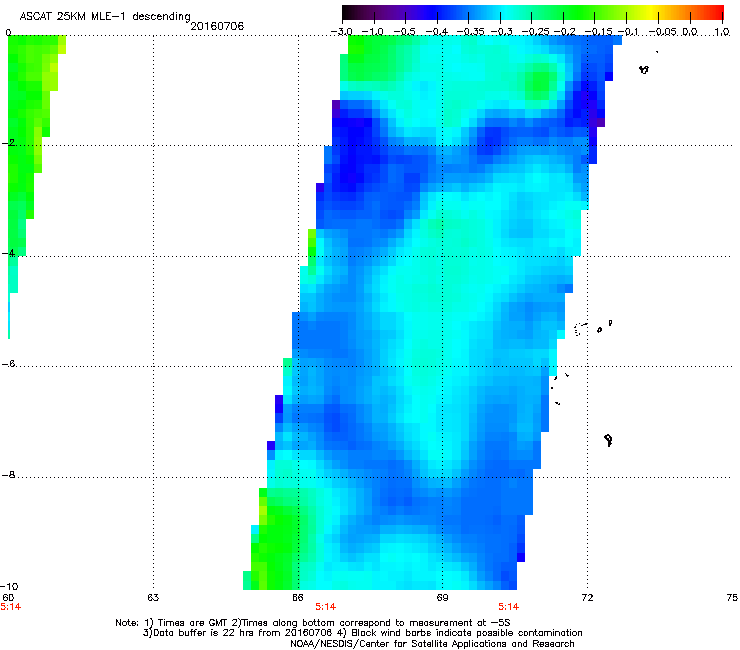
Task: Click the island outline near 72E, 7S
Action: tap(608, 440)
